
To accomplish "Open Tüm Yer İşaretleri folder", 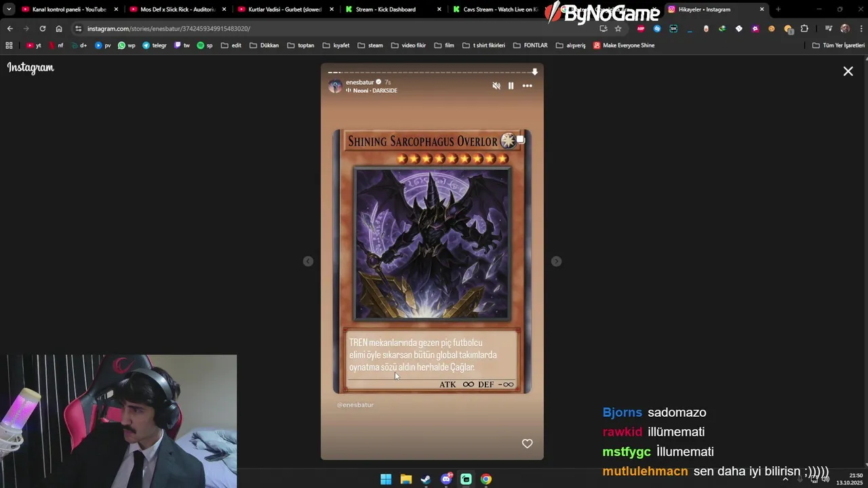I will pyautogui.click(x=838, y=45).
